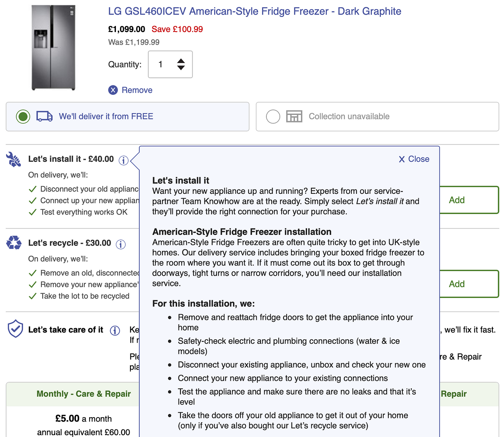Open info for Let's recycle
The image size is (504, 437).
click(121, 244)
